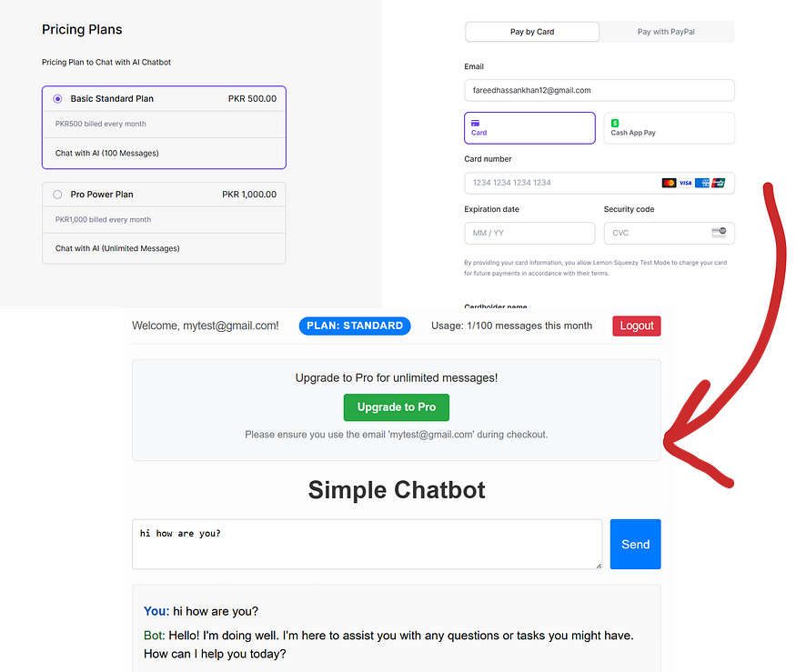
Task: Click the Card number field
Action: (x=599, y=183)
